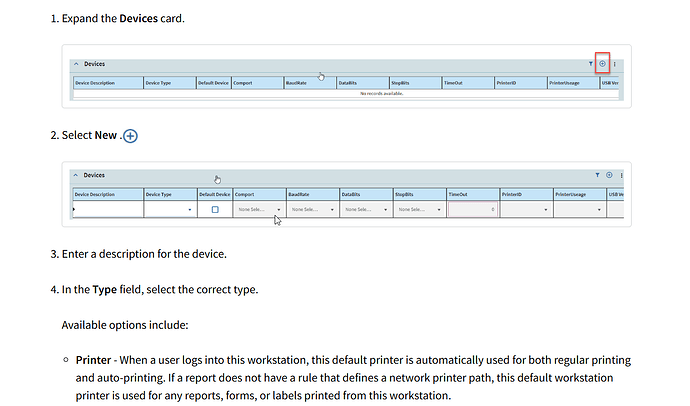
Task: Open the StopBits 'None Sele...' dropdown
Action: coord(420,209)
